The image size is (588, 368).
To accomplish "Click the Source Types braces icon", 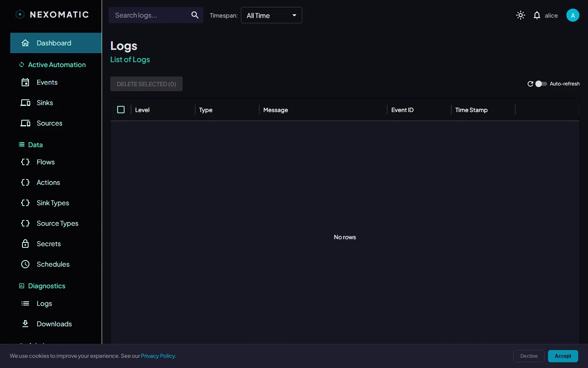I will 25,223.
